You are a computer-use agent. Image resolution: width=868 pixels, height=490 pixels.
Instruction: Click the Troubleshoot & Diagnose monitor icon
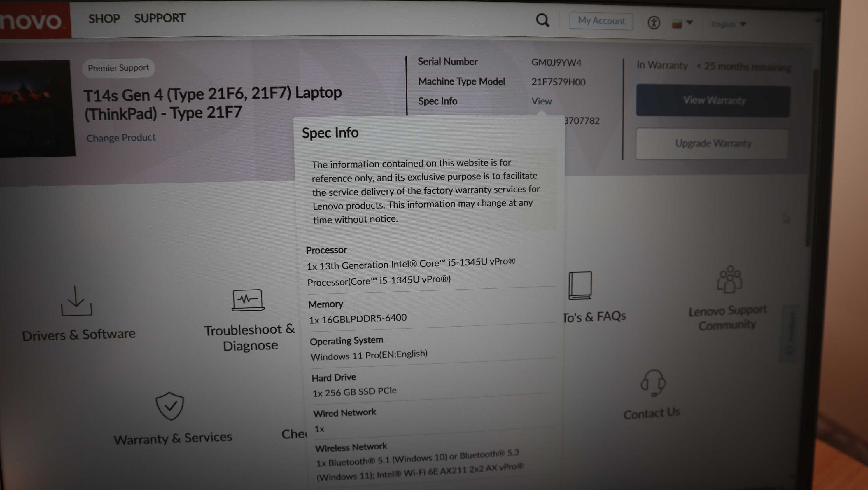pyautogui.click(x=248, y=300)
